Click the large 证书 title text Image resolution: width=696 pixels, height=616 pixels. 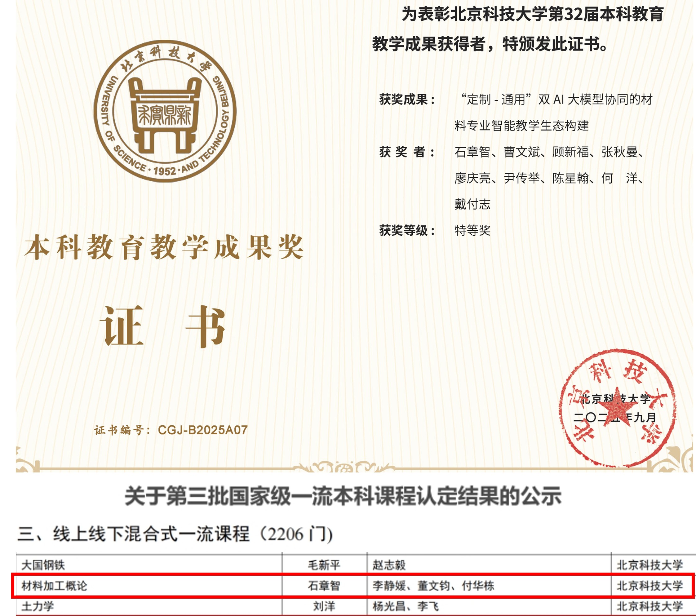162,326
